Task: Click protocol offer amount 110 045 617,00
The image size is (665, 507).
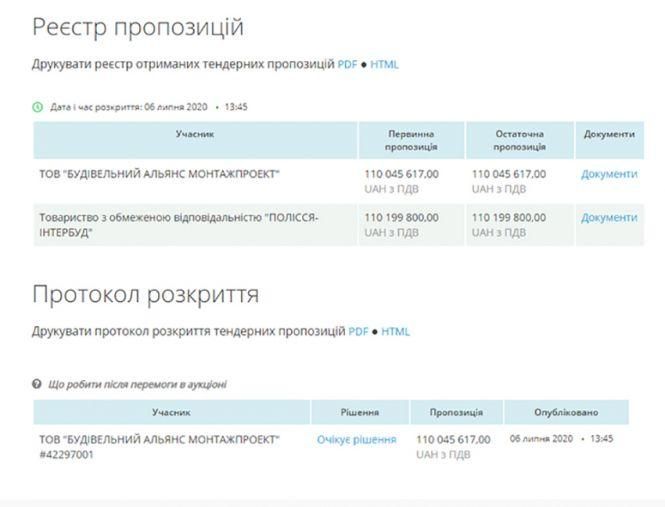Action: pyautogui.click(x=453, y=440)
